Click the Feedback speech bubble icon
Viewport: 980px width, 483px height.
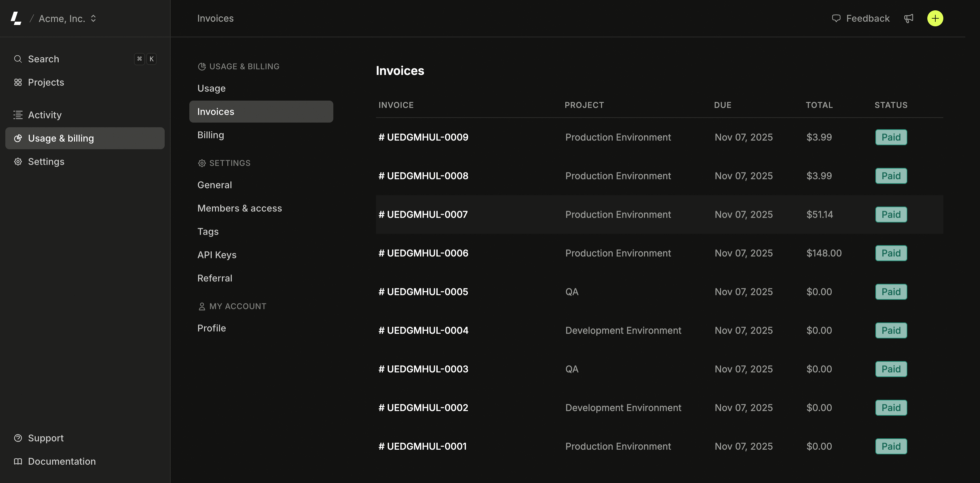click(836, 18)
